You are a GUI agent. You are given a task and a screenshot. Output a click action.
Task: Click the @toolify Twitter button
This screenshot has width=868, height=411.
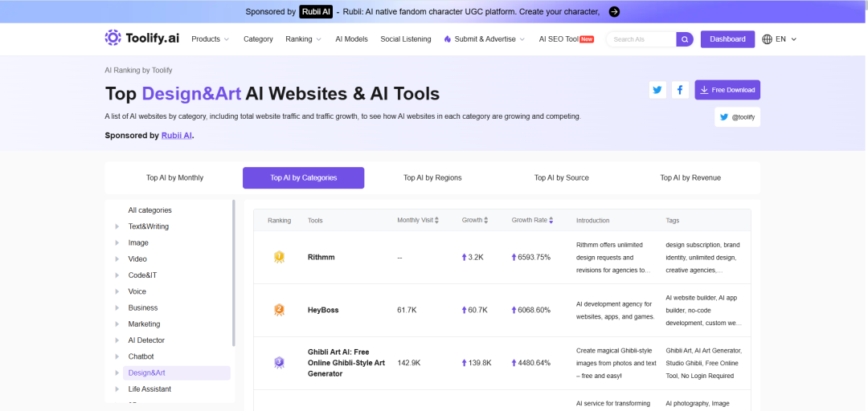point(737,117)
